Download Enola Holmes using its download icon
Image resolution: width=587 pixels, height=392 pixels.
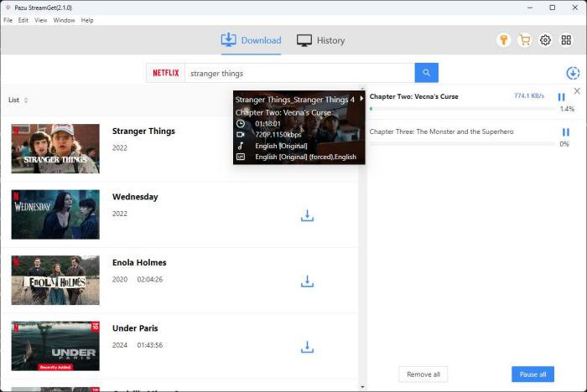(307, 281)
